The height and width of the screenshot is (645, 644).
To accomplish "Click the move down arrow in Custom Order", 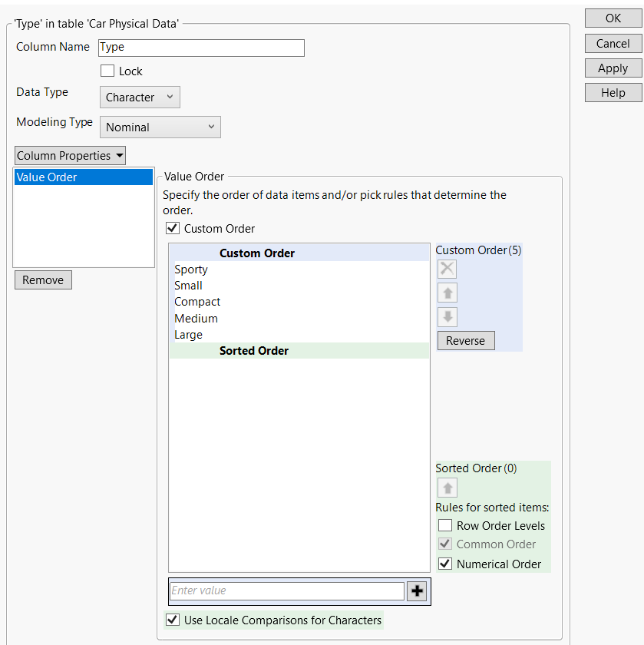I will (447, 317).
